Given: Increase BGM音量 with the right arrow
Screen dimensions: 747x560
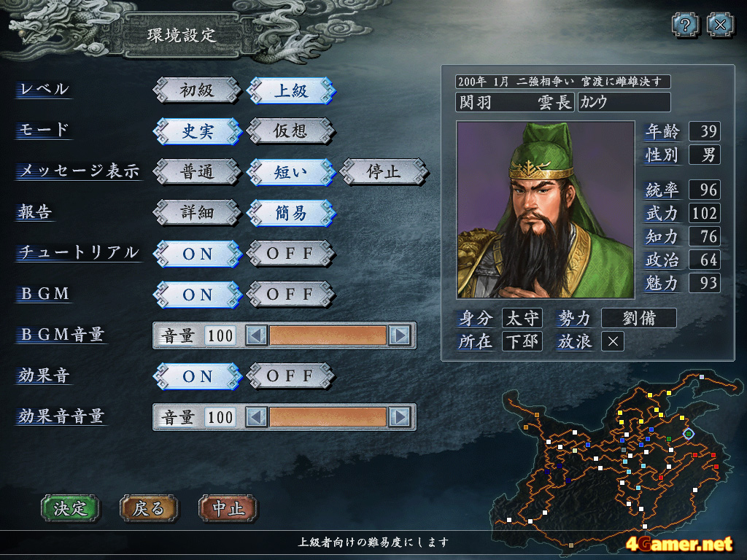Looking at the screenshot, I should [x=400, y=335].
